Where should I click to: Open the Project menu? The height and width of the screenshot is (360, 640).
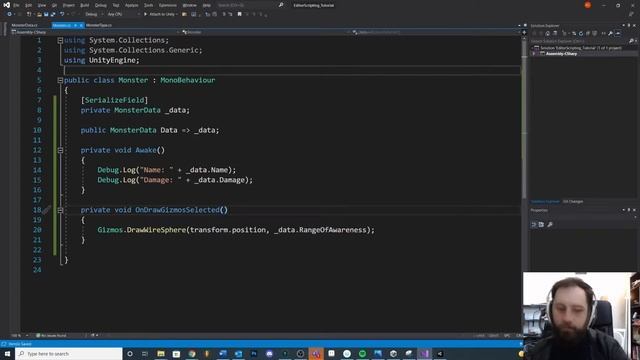(x=69, y=5)
